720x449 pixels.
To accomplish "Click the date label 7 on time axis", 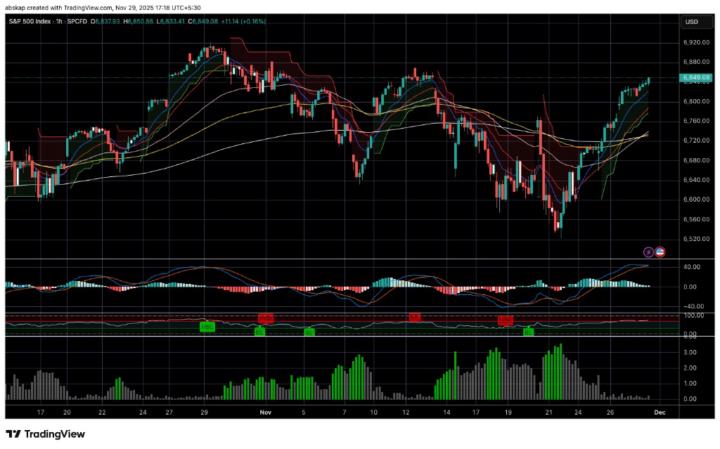I will tap(344, 412).
